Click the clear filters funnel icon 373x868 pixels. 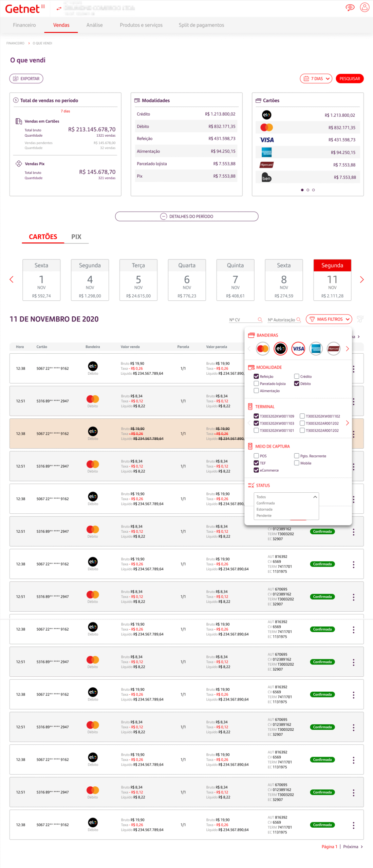[x=360, y=319]
